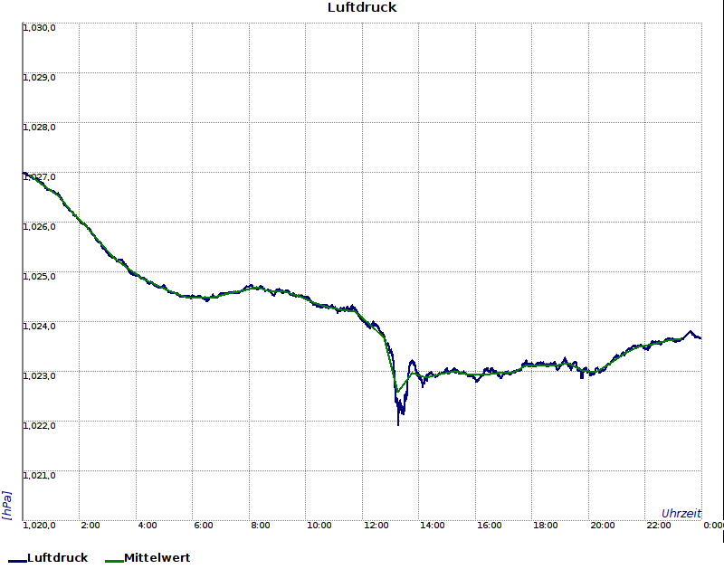Viewport: 724px width, 588px height.
Task: Click the 1,024,0 y-axis value
Action: pos(39,327)
